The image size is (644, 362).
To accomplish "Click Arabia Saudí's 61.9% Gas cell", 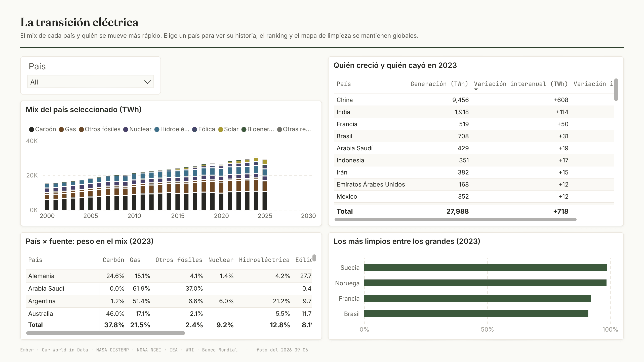I will point(141,289).
